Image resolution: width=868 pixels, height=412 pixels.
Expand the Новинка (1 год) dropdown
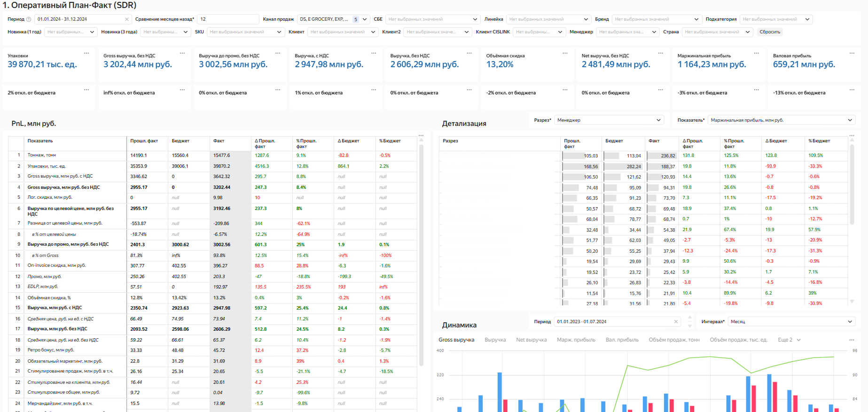70,32
